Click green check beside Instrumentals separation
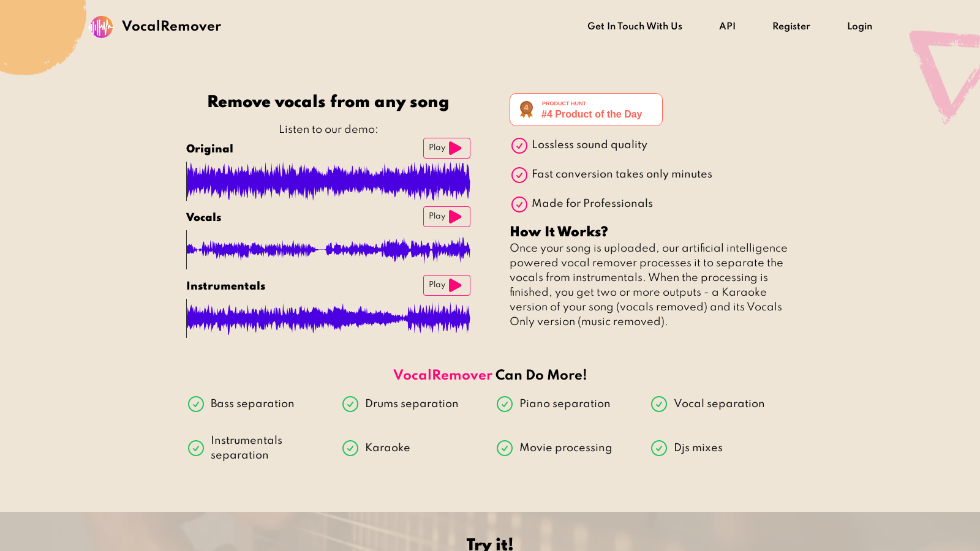Image resolution: width=980 pixels, height=551 pixels. coord(196,448)
